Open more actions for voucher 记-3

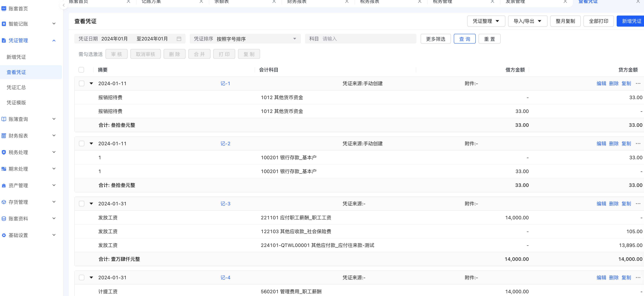(638, 204)
